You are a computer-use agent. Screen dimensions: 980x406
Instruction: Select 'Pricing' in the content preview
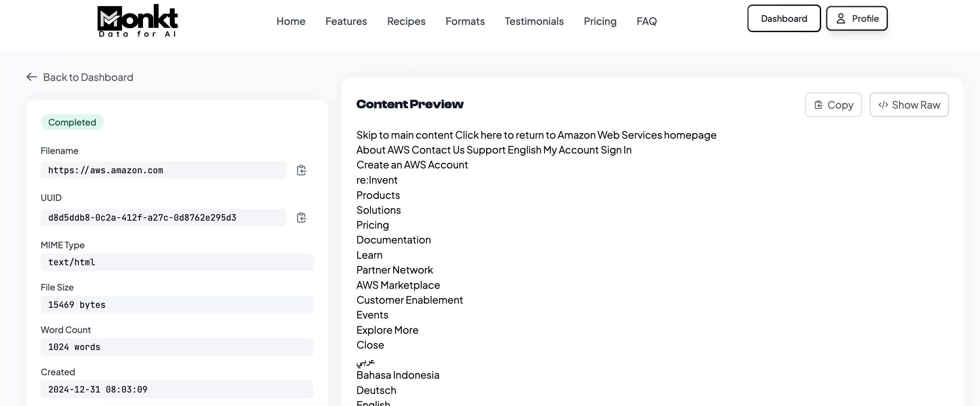tap(372, 225)
